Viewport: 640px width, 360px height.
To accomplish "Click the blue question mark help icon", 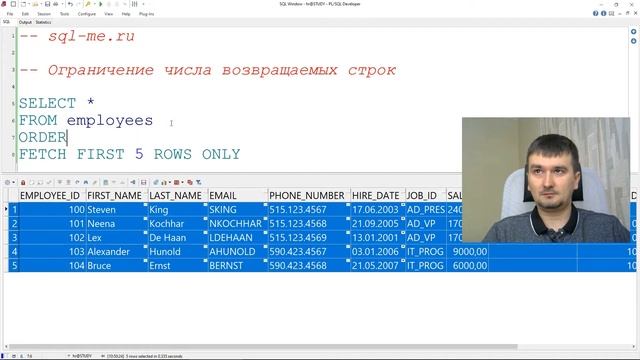I will point(596,13).
